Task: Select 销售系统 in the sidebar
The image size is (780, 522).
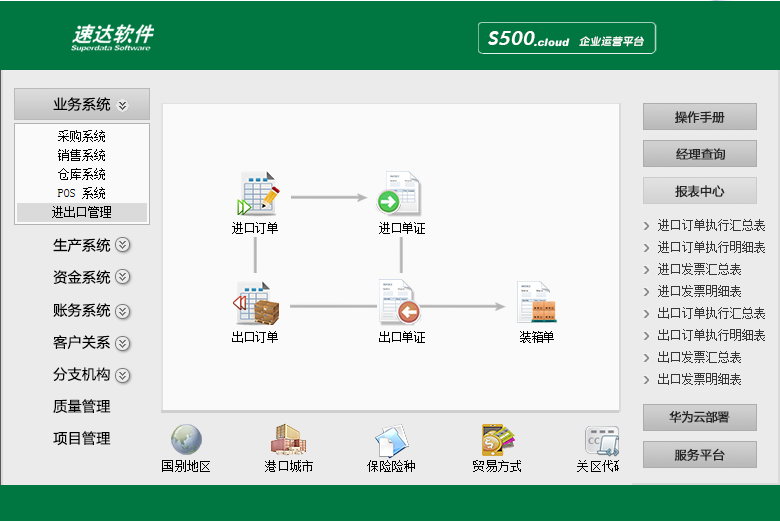Action: (82, 155)
